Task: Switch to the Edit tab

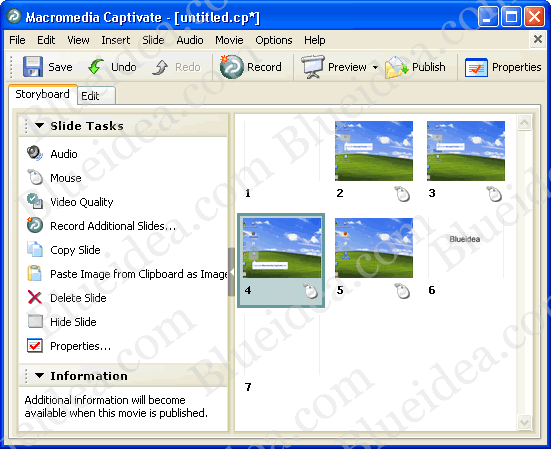Action: [96, 96]
